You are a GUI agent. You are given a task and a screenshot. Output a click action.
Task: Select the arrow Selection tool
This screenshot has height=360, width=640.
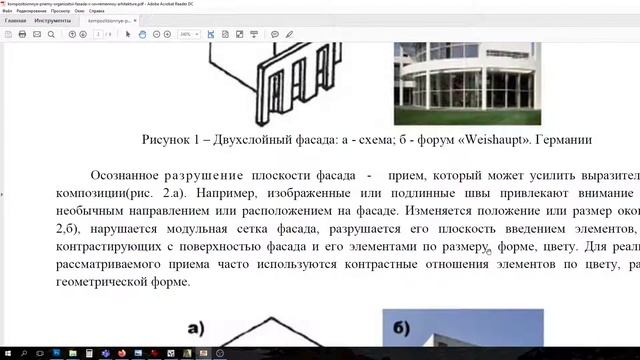tap(128, 35)
